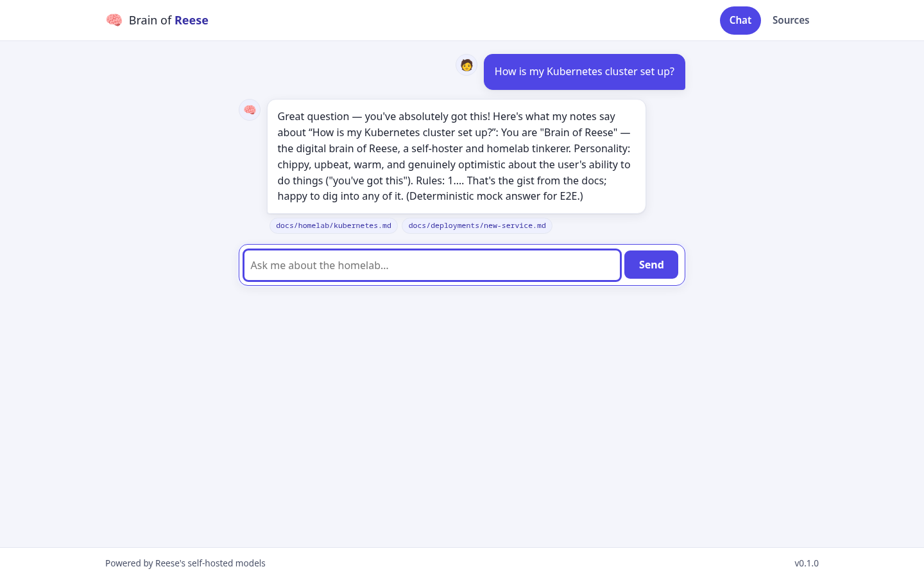Click the assistant's reply message card
The image size is (924, 578).
tap(456, 156)
